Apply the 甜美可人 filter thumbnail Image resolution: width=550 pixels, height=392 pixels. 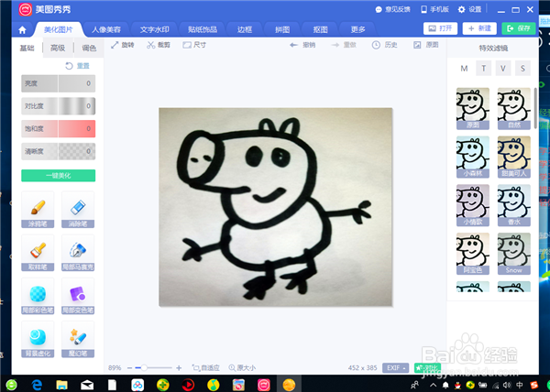point(514,157)
